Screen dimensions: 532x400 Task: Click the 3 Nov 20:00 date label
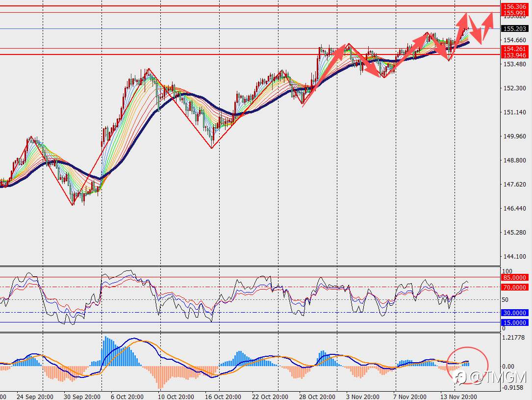(x=363, y=397)
